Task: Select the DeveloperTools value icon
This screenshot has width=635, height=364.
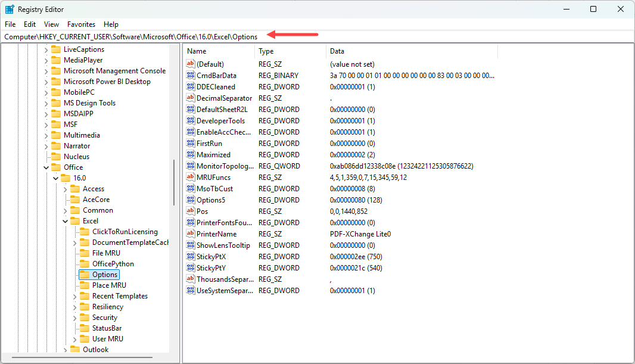Action: point(191,120)
